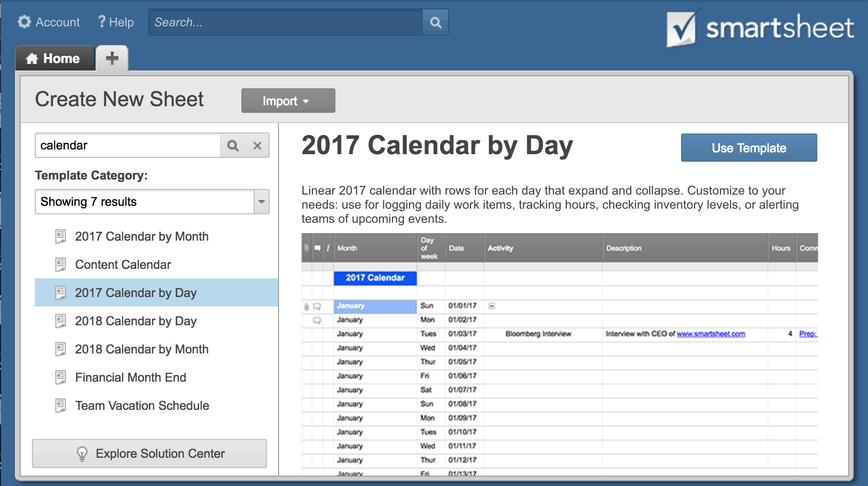Select the Content Calendar template
This screenshot has height=486, width=868.
coord(123,265)
